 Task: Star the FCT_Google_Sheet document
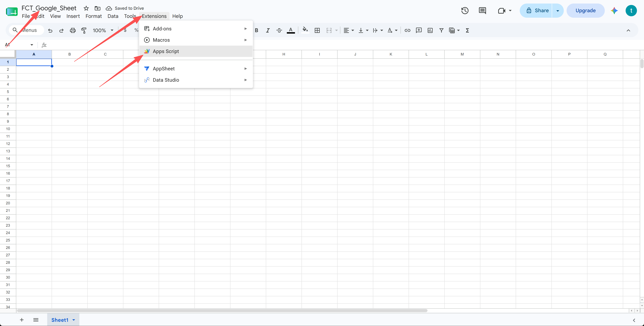click(86, 8)
